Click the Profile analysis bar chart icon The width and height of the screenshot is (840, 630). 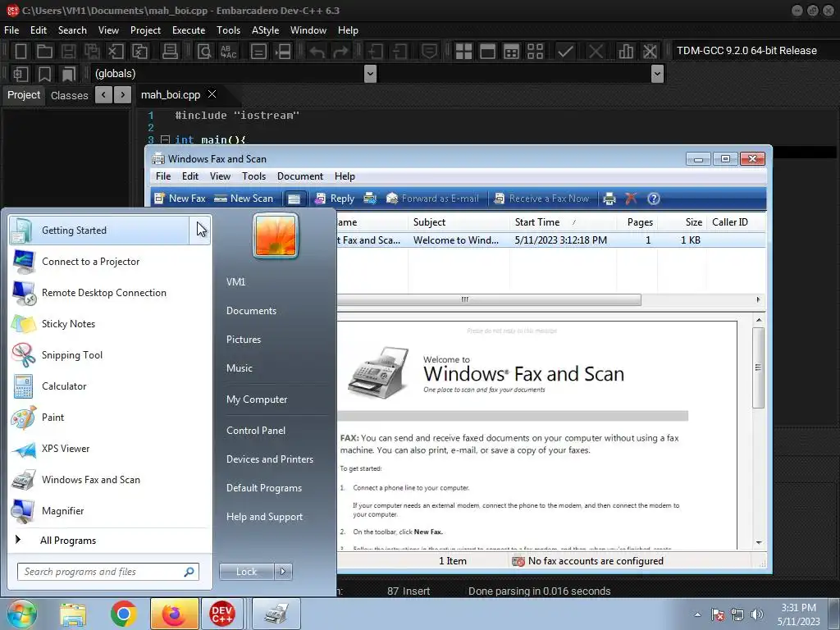tap(626, 51)
